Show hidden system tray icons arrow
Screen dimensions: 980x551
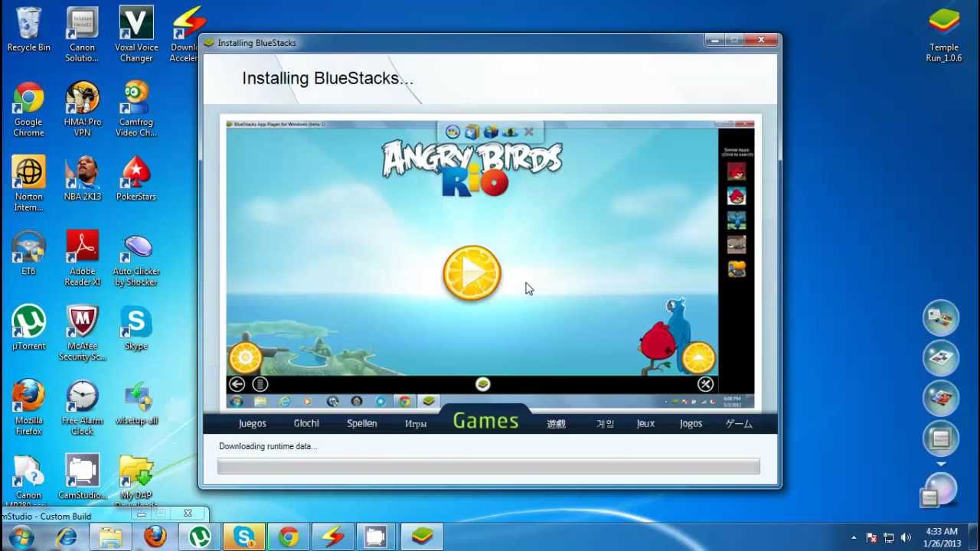(x=854, y=537)
